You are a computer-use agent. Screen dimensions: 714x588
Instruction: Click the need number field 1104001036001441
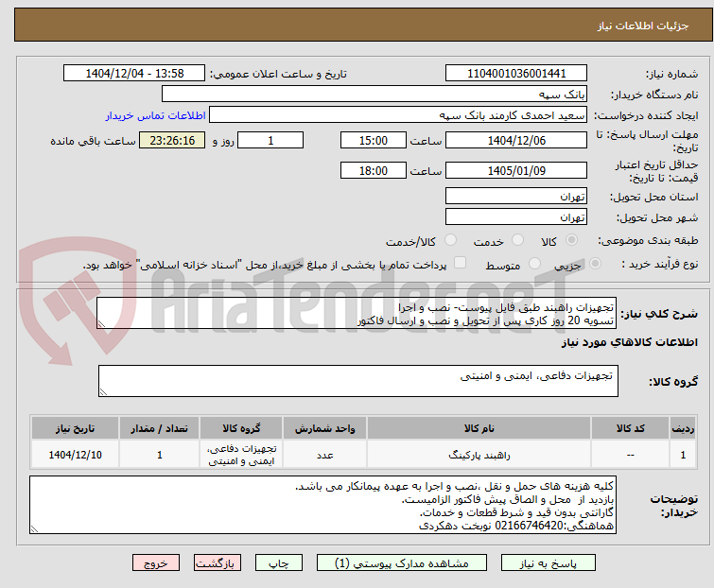coord(516,74)
